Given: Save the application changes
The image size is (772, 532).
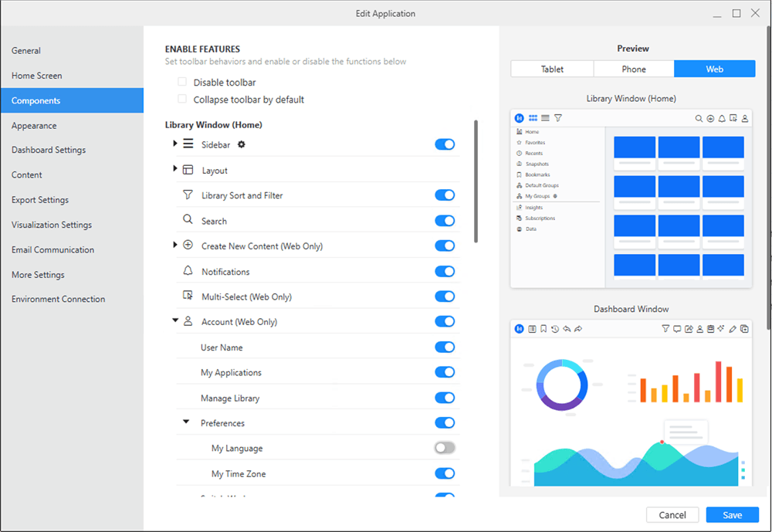Looking at the screenshot, I should point(732,515).
